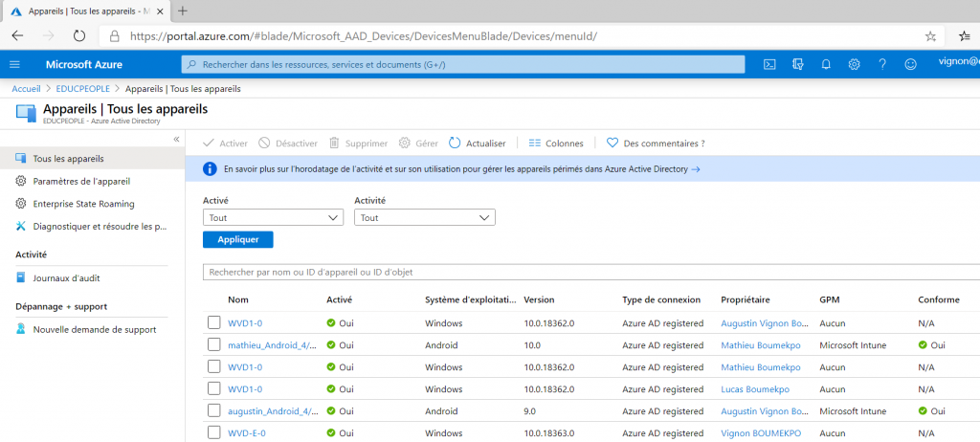Select Tous les appareils in the left menu

click(x=93, y=158)
